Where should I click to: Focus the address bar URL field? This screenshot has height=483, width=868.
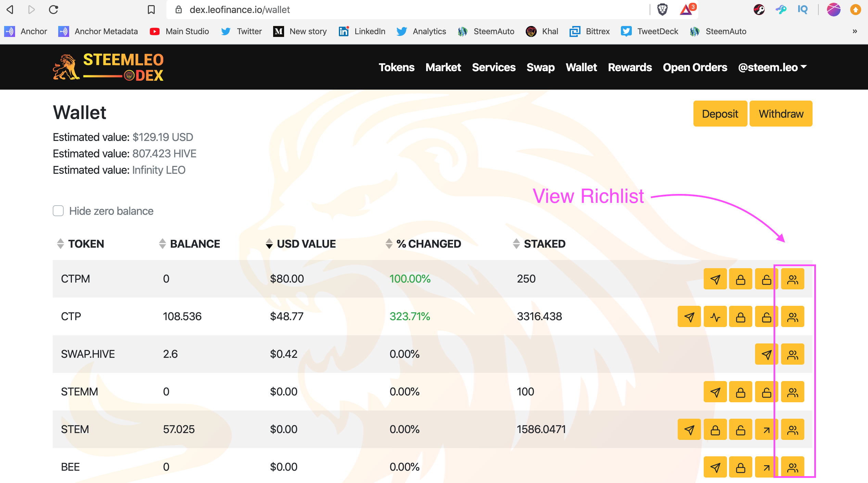pos(407,10)
